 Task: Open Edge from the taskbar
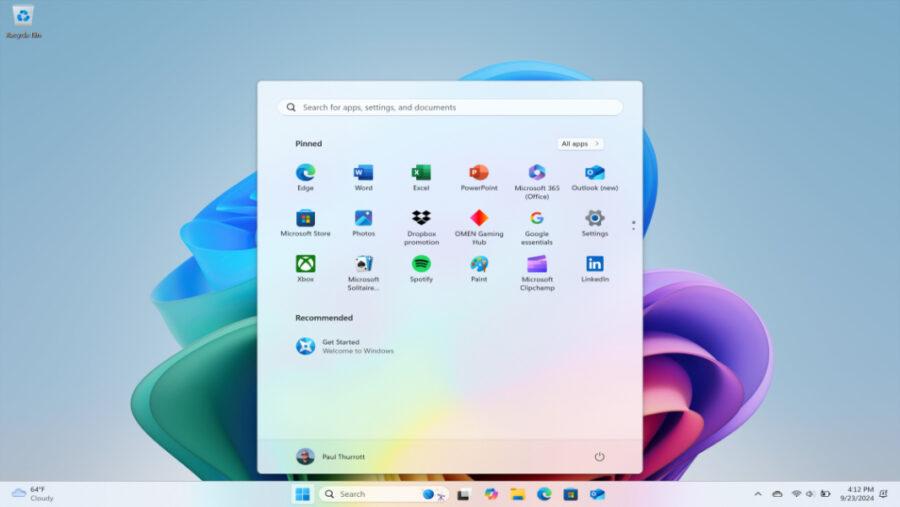tap(544, 494)
